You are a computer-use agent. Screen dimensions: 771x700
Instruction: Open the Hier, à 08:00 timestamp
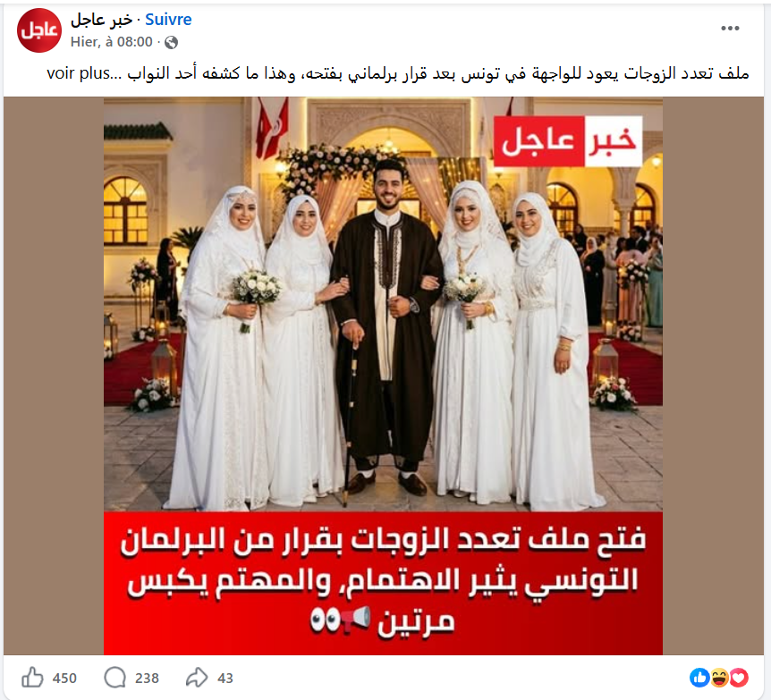point(112,42)
